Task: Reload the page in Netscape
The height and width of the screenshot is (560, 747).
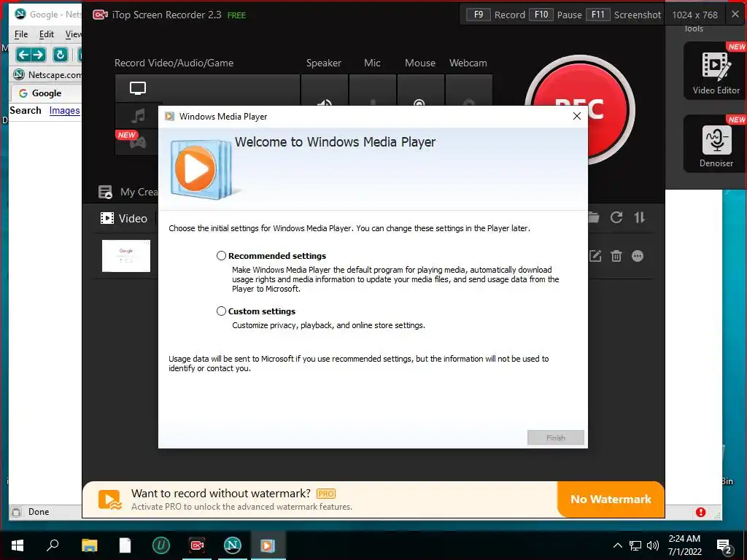Action: [x=61, y=55]
